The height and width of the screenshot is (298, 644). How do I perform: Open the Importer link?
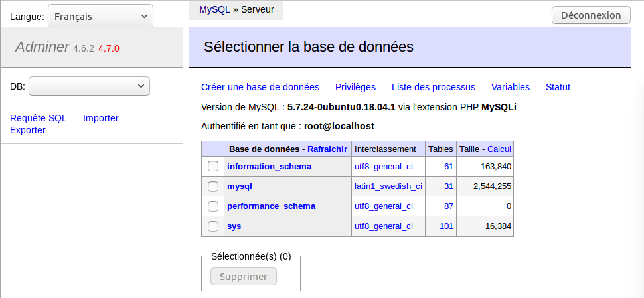click(101, 118)
